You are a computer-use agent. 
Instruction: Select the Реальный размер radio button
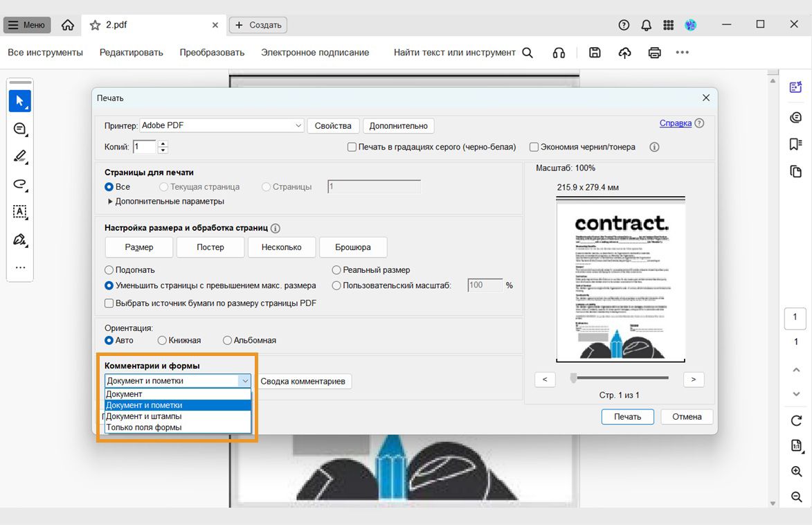pyautogui.click(x=336, y=270)
